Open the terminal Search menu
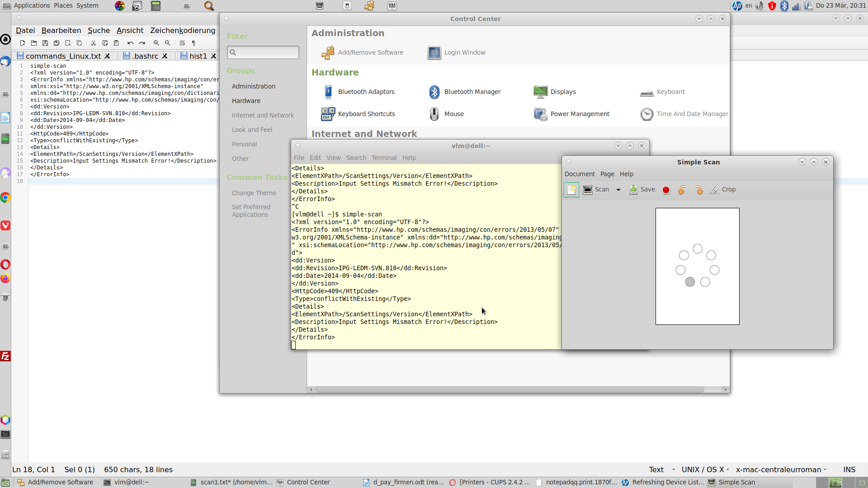This screenshot has width=868, height=488. [356, 158]
